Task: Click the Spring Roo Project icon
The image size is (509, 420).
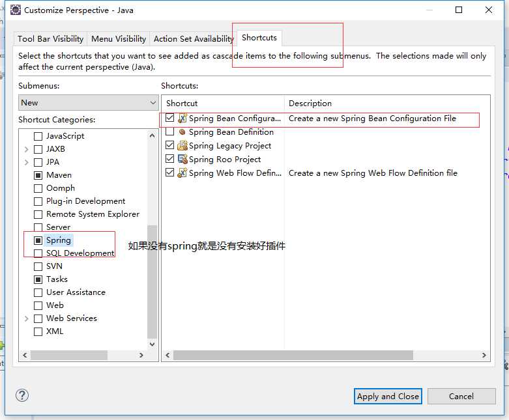Action: [x=182, y=159]
